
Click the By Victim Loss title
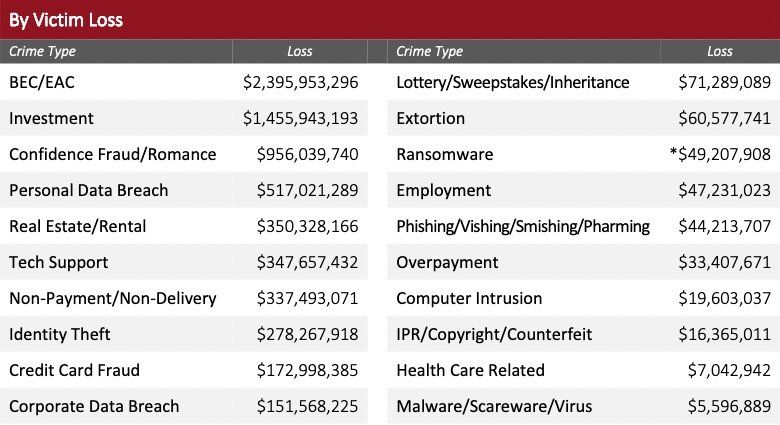66,19
